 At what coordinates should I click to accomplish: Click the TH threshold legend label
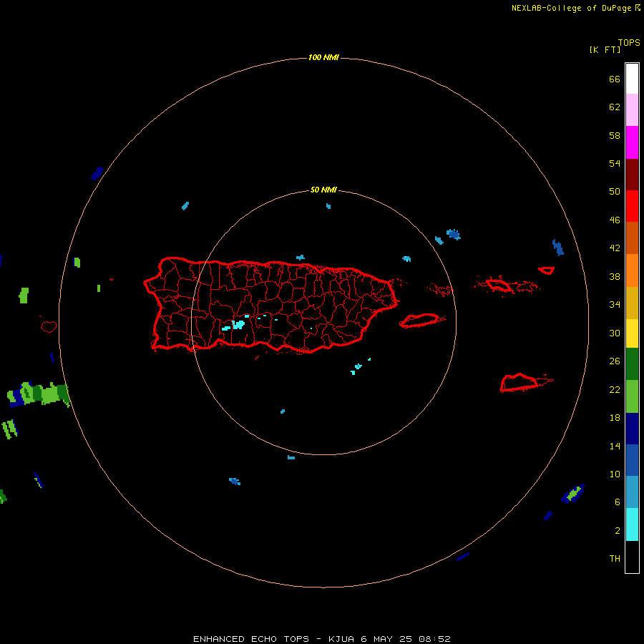click(x=615, y=559)
